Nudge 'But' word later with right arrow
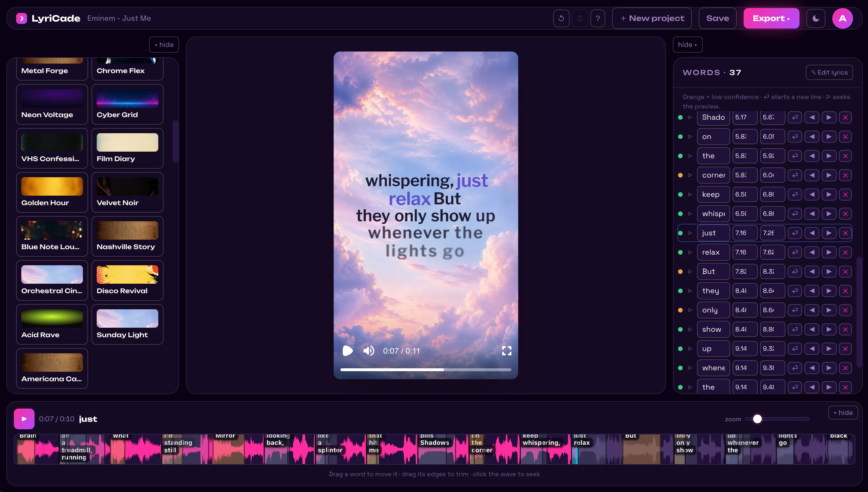Image resolution: width=868 pixels, height=492 pixels. 829,272
